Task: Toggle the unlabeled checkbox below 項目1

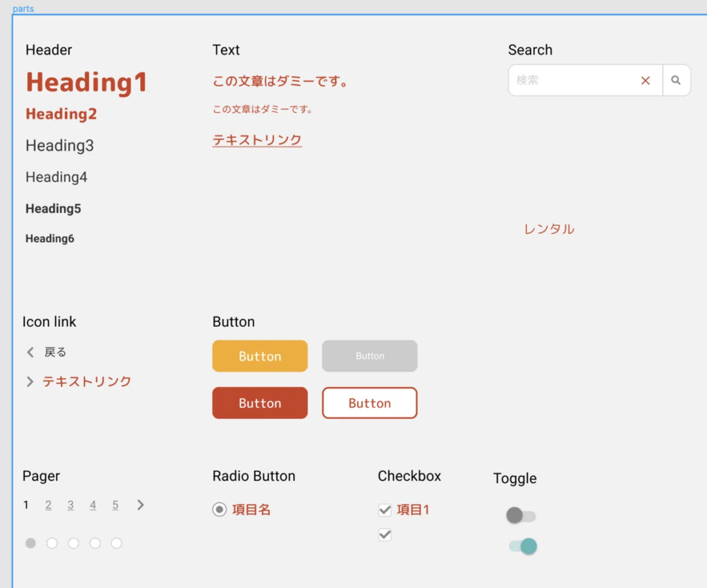Action: coord(385,535)
